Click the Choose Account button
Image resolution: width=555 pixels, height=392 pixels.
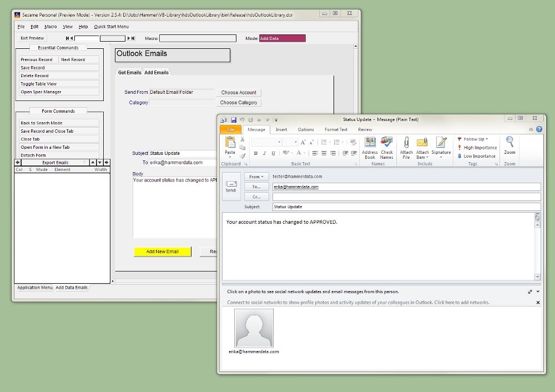pos(239,92)
